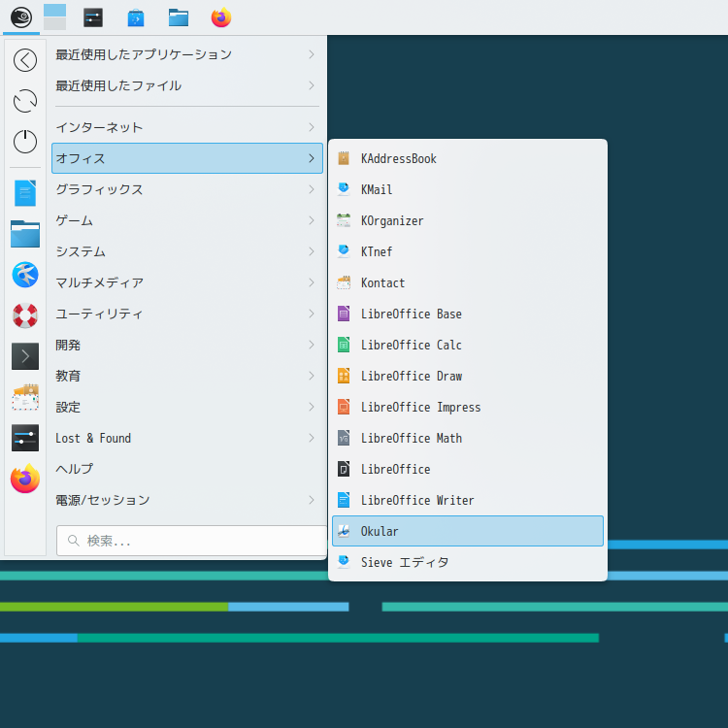Open the 開発 category
Image resolution: width=728 pixels, height=728 pixels.
tap(187, 345)
